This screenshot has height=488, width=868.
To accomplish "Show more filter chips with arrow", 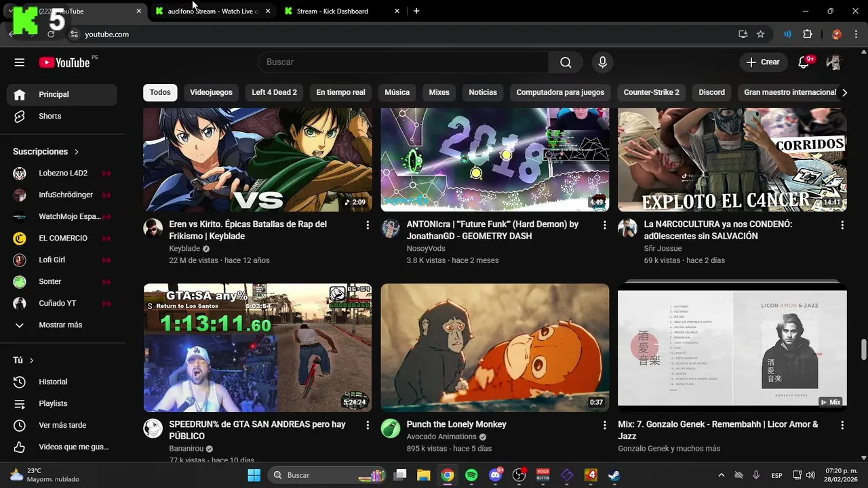I will coord(844,93).
